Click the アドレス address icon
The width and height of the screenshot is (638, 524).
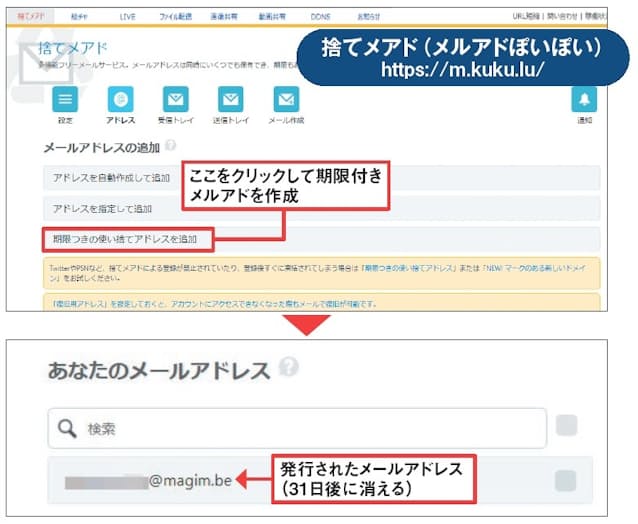[120, 99]
